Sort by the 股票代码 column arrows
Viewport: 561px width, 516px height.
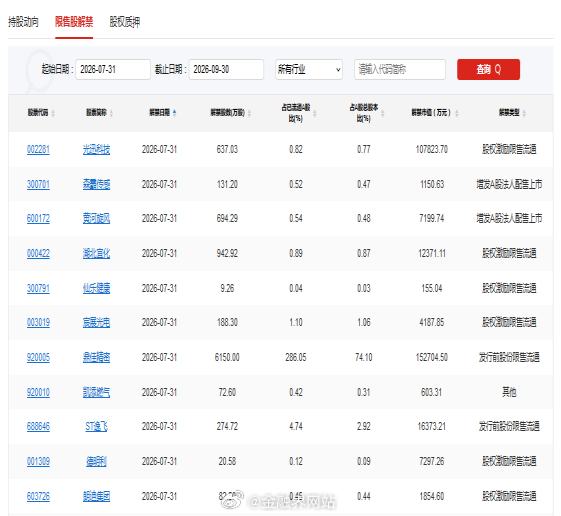[53, 113]
